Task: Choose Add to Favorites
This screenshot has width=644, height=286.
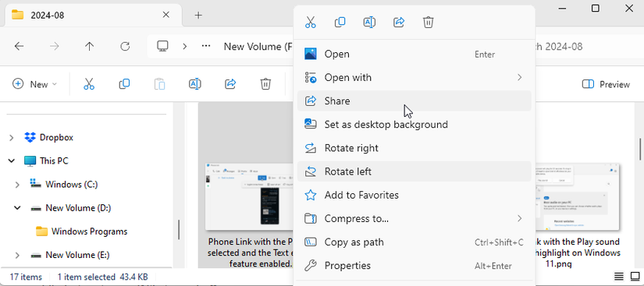Action: click(415, 195)
